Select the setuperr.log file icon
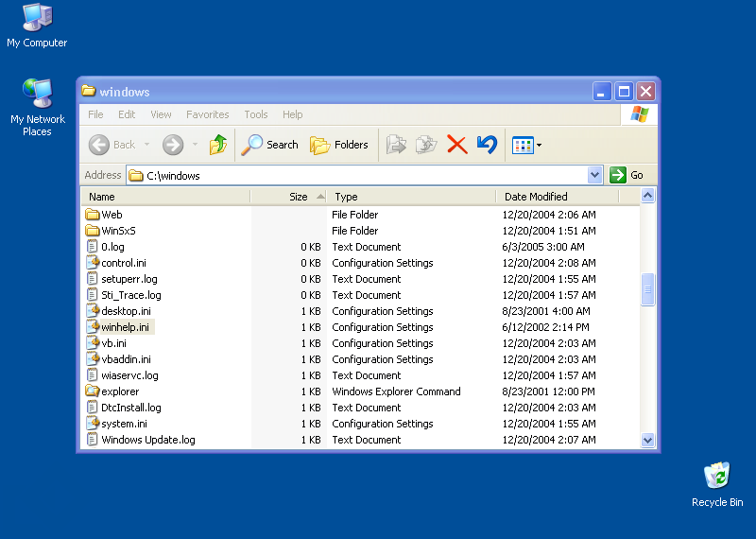The image size is (756, 539). [92, 278]
